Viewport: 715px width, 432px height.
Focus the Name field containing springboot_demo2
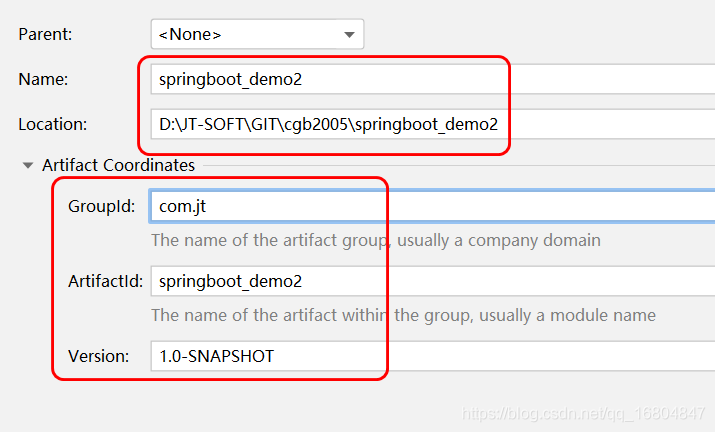[x=433, y=79]
